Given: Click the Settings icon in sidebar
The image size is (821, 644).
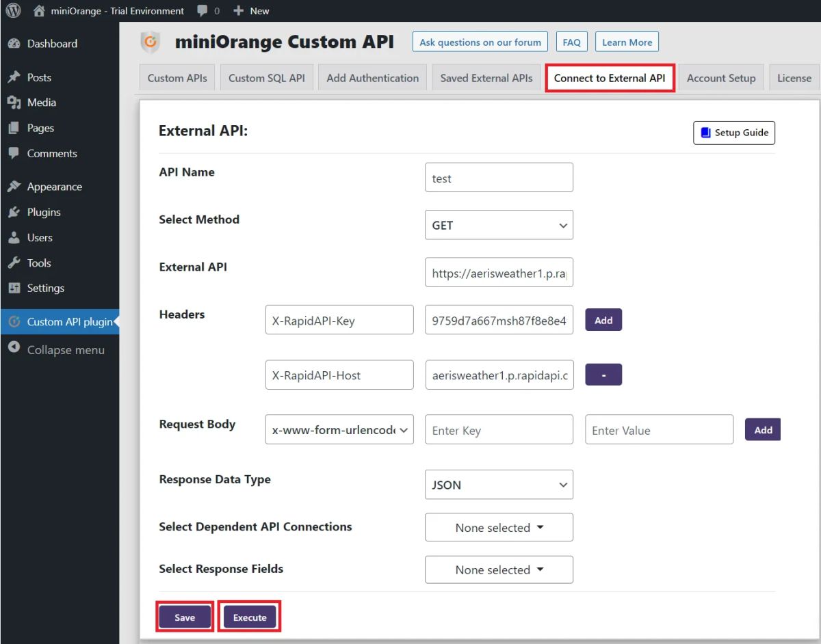Looking at the screenshot, I should coord(14,288).
